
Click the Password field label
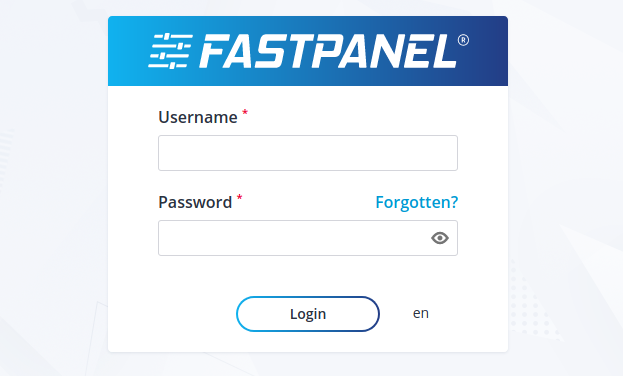(x=195, y=202)
